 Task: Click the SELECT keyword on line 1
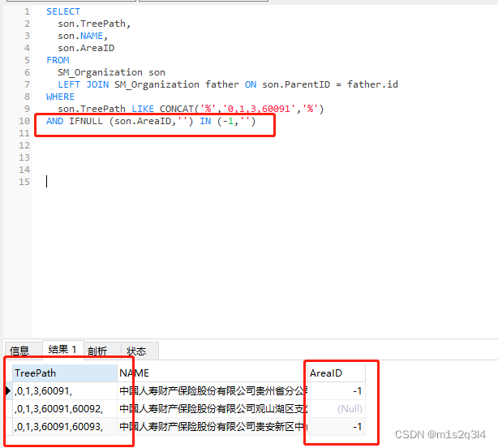click(63, 11)
